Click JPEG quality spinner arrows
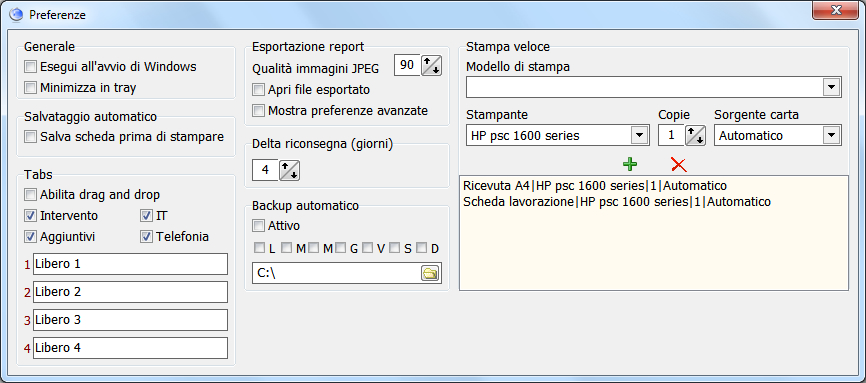 (x=431, y=65)
